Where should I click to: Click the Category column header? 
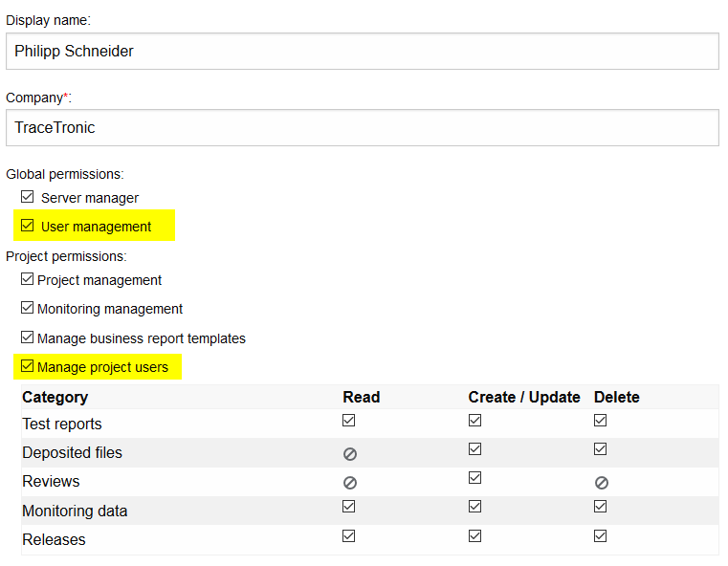click(55, 397)
